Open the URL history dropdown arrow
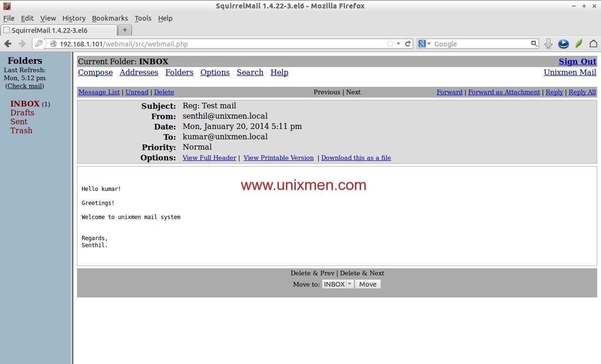The height and width of the screenshot is (364, 601). tap(398, 44)
